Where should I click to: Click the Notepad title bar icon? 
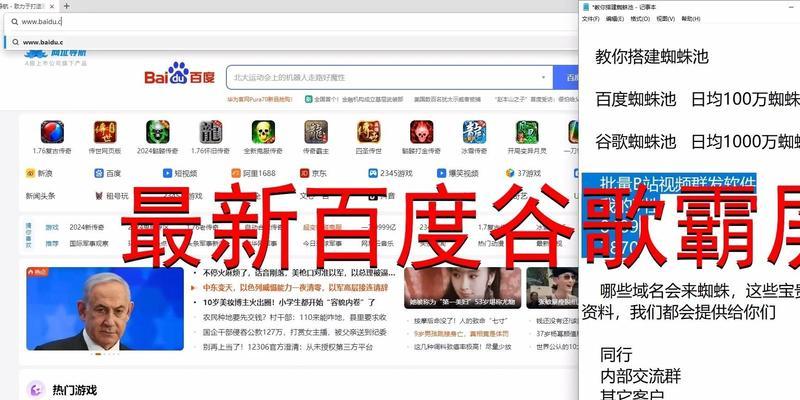point(586,7)
